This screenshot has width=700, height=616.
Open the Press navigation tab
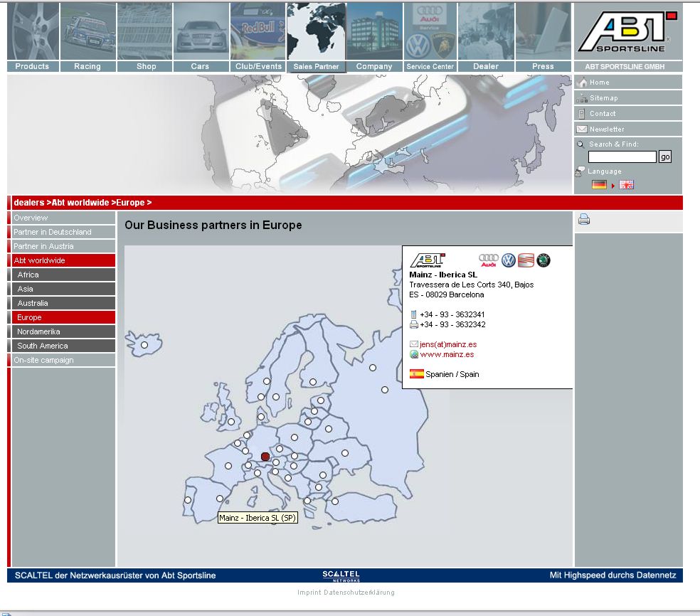[x=543, y=37]
